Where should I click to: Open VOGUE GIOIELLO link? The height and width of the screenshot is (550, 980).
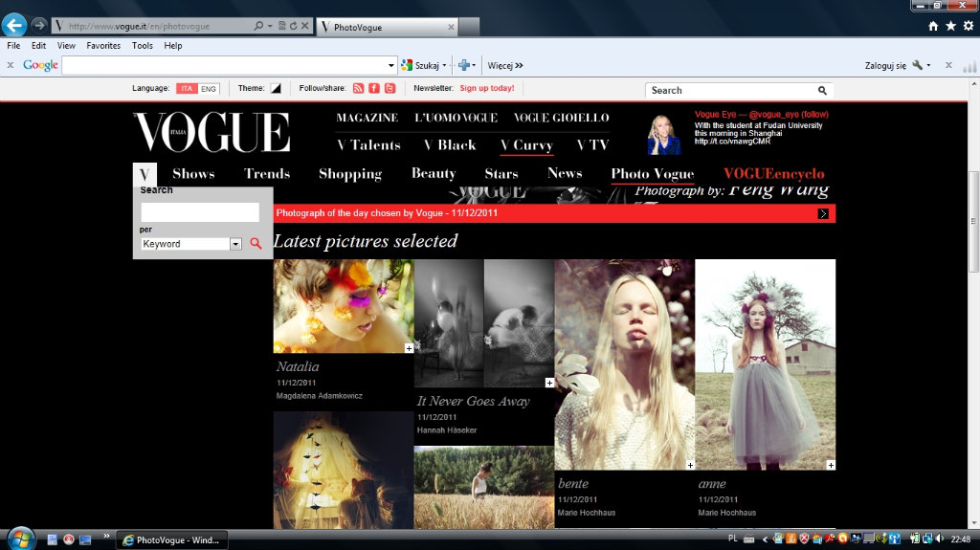(561, 118)
